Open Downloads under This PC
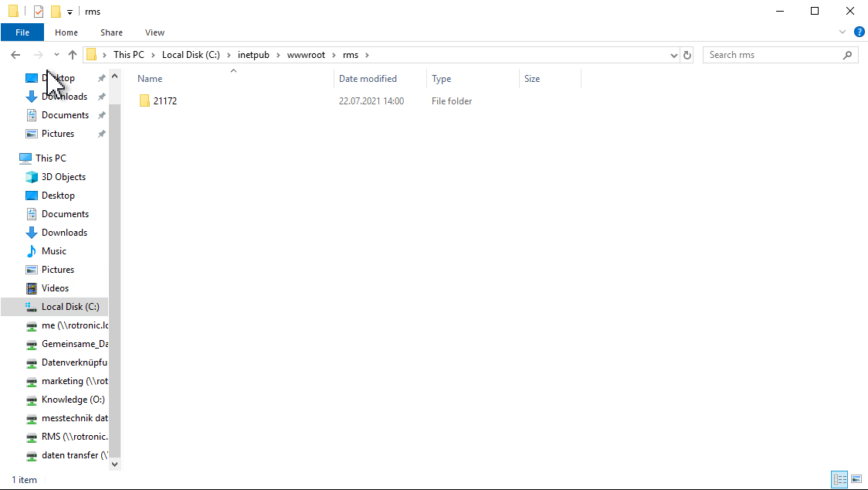Viewport: 868px width, 490px height. [x=64, y=233]
